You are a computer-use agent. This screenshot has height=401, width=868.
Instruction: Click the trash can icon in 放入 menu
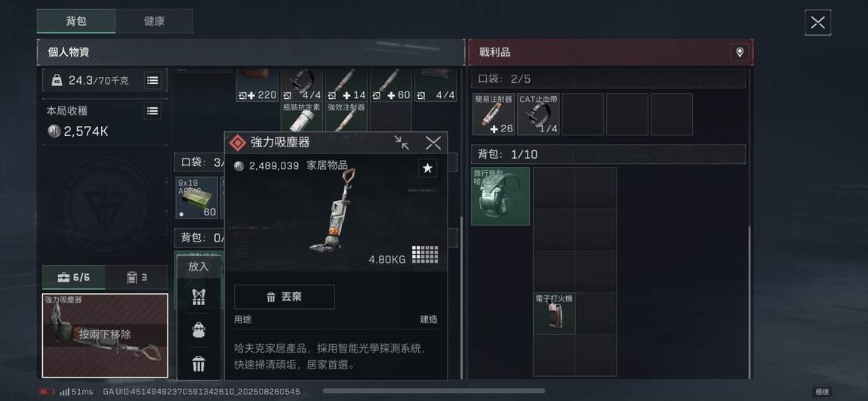[199, 364]
